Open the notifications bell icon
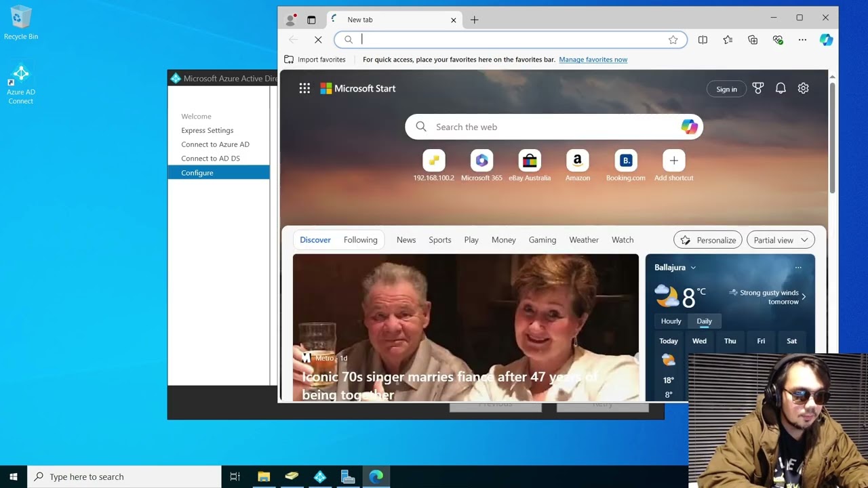This screenshot has height=488, width=868. pos(781,88)
